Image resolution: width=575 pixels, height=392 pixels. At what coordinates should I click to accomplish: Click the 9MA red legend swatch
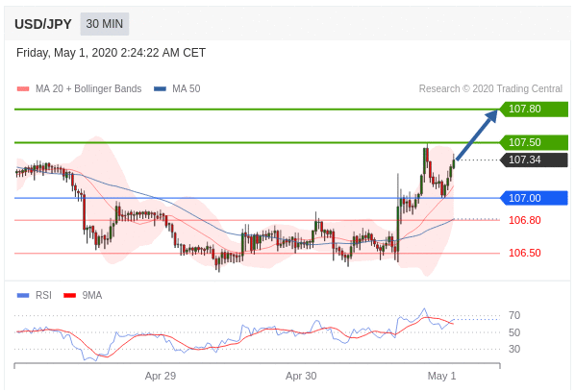point(69,295)
